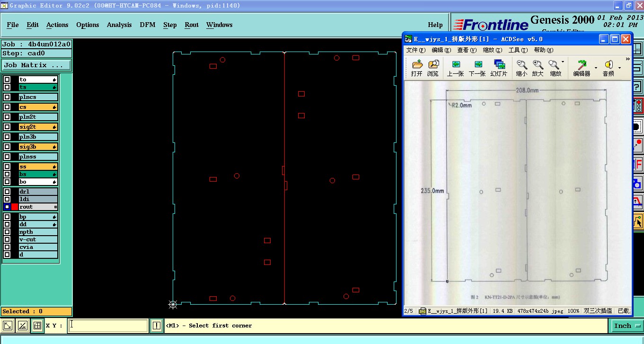The width and height of the screenshot is (644, 344).
Task: Toggle the display checkbox for layer 'plnss'
Action: pyautogui.click(x=7, y=157)
